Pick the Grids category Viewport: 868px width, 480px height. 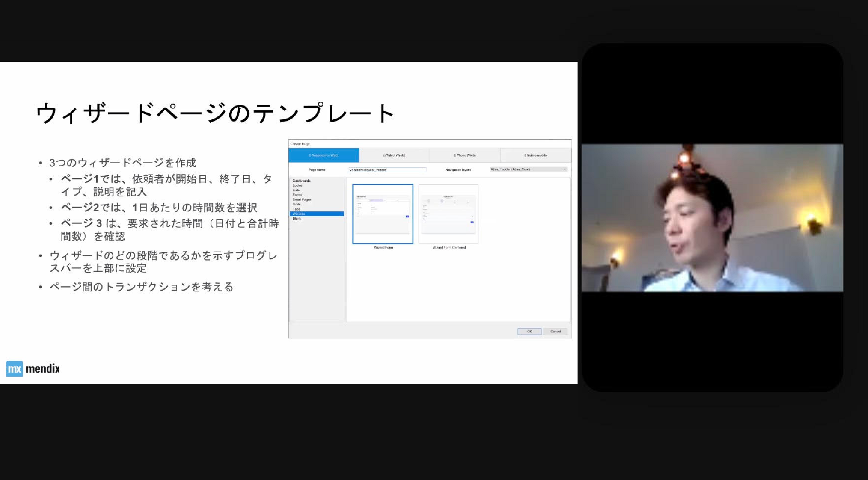point(296,204)
